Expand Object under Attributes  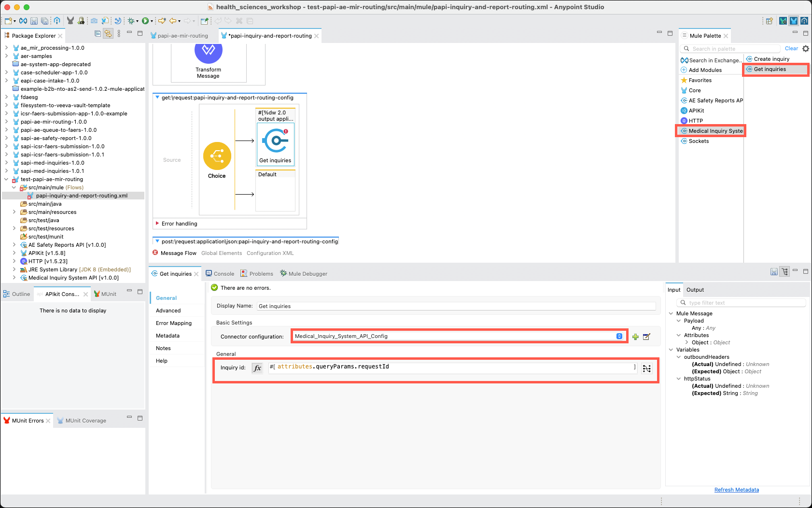point(686,342)
